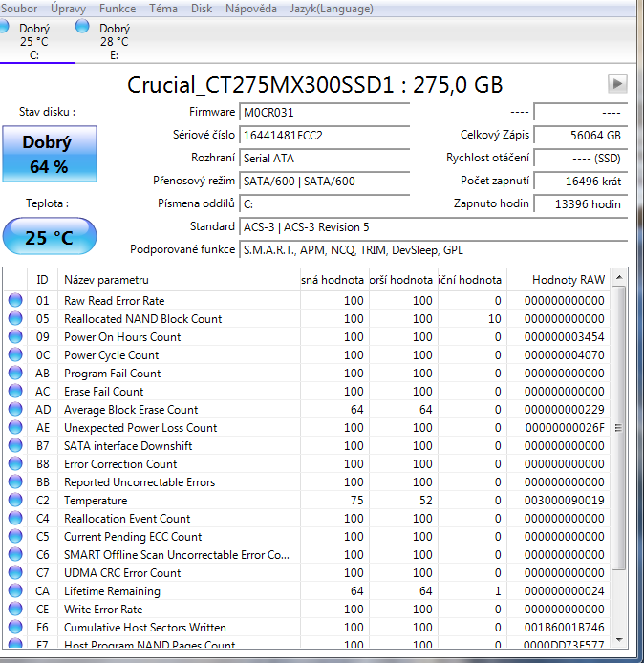The image size is (644, 663).
Task: Select the C: disk tab at 25 °C
Action: tap(33, 41)
